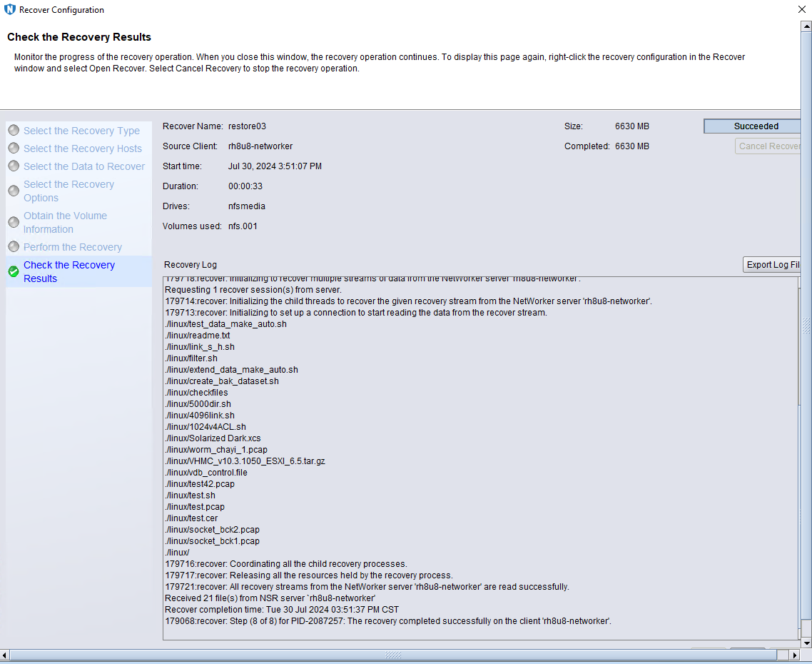Click log line ./linux/test.cer
The width and height of the screenshot is (812, 664).
tap(191, 518)
